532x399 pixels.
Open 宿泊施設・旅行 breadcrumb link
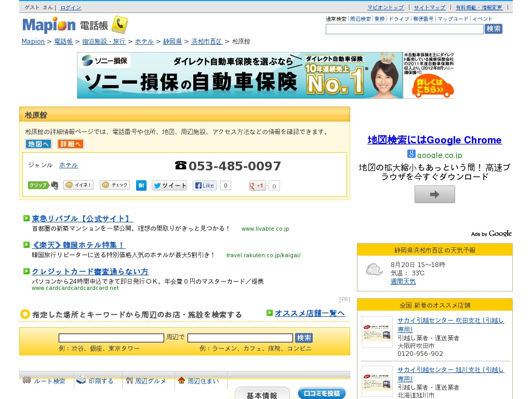click(104, 42)
